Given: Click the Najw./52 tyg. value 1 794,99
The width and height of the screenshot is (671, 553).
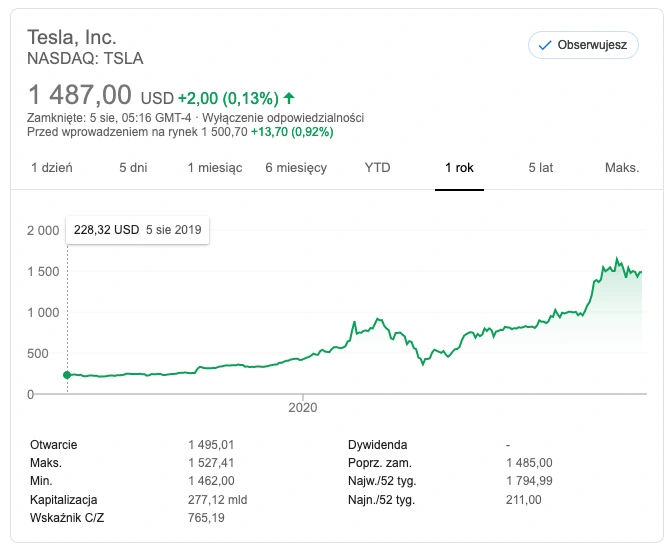Looking at the screenshot, I should tap(529, 481).
